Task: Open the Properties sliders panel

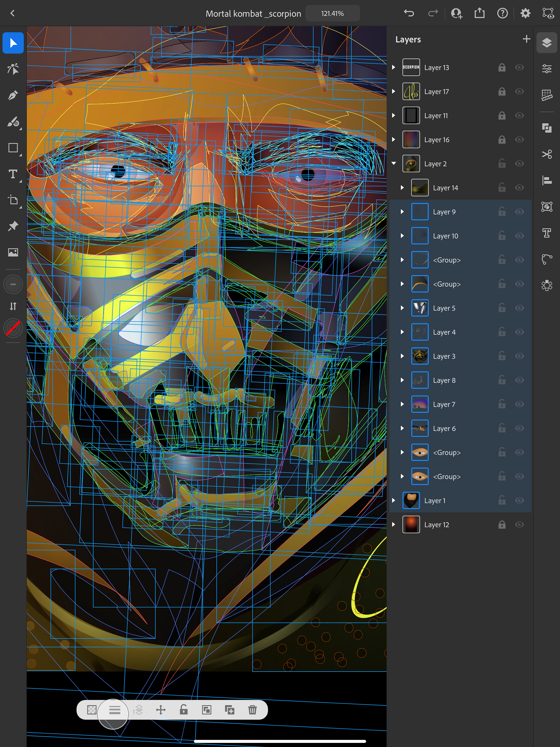Action: [x=547, y=69]
